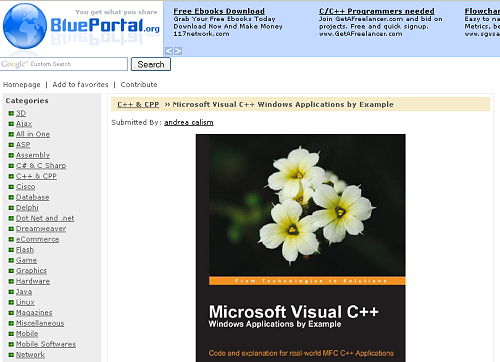Open the eCommerce category

[x=38, y=239]
